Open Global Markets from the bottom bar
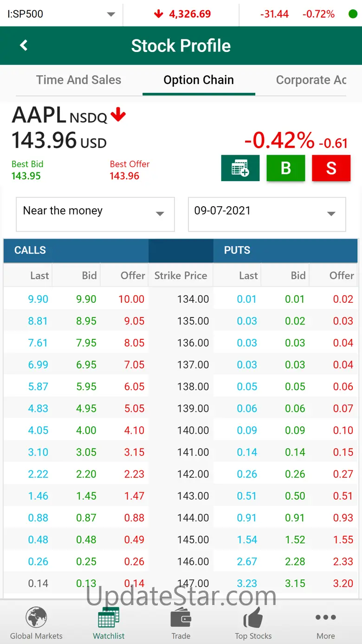 (x=36, y=623)
